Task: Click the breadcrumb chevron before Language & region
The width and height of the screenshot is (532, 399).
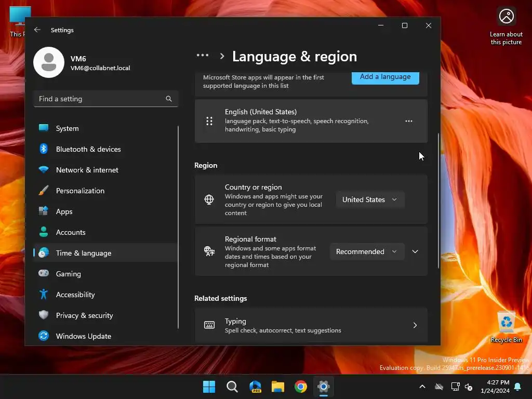Action: (222, 56)
